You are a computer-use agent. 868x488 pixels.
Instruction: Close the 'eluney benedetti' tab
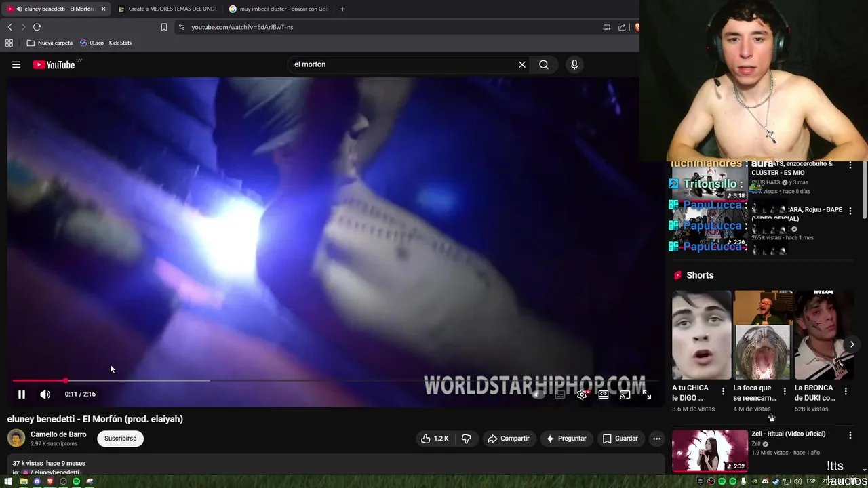point(103,9)
